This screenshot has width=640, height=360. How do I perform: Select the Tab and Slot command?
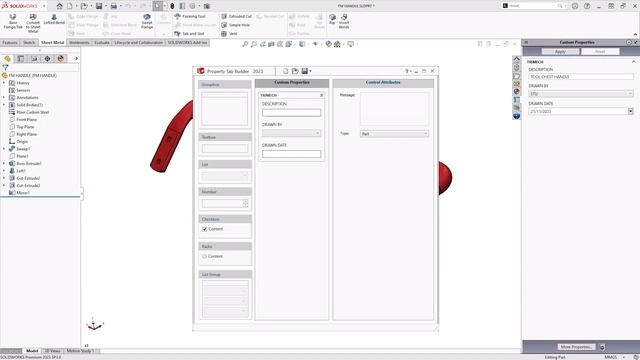tap(189, 33)
